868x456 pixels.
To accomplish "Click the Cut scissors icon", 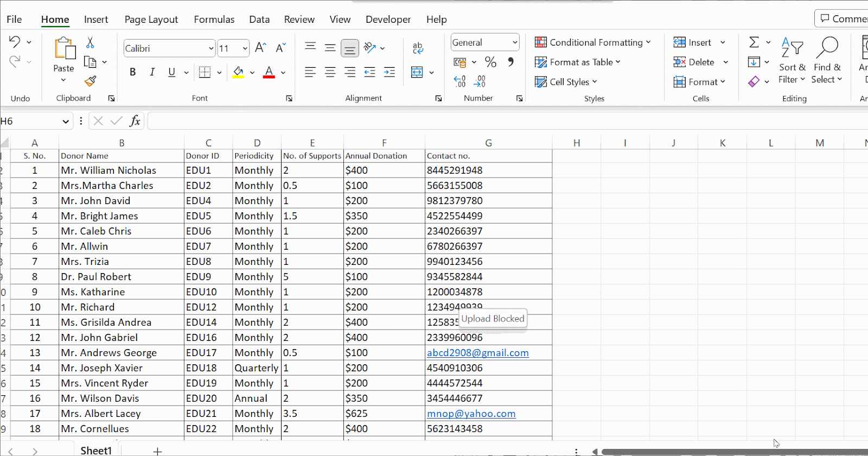I will pyautogui.click(x=90, y=42).
